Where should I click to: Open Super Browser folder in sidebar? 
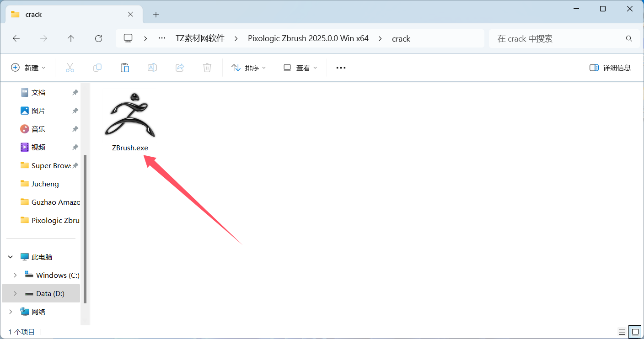click(x=46, y=165)
